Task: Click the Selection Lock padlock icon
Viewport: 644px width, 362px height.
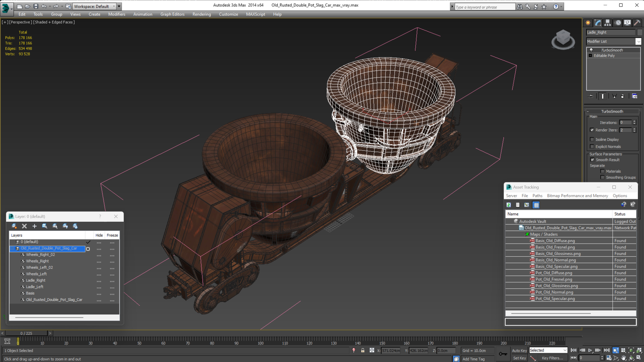Action: click(363, 350)
